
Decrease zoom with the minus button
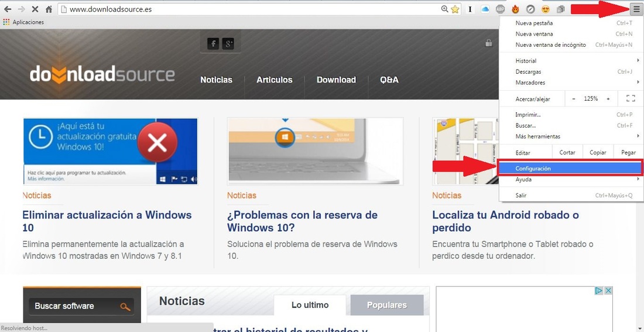point(574,98)
